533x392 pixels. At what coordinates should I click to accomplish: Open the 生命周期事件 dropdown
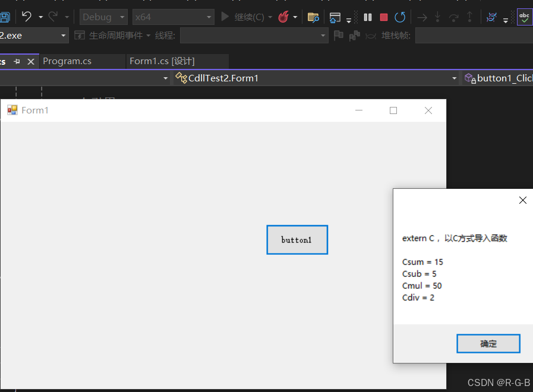(115, 35)
